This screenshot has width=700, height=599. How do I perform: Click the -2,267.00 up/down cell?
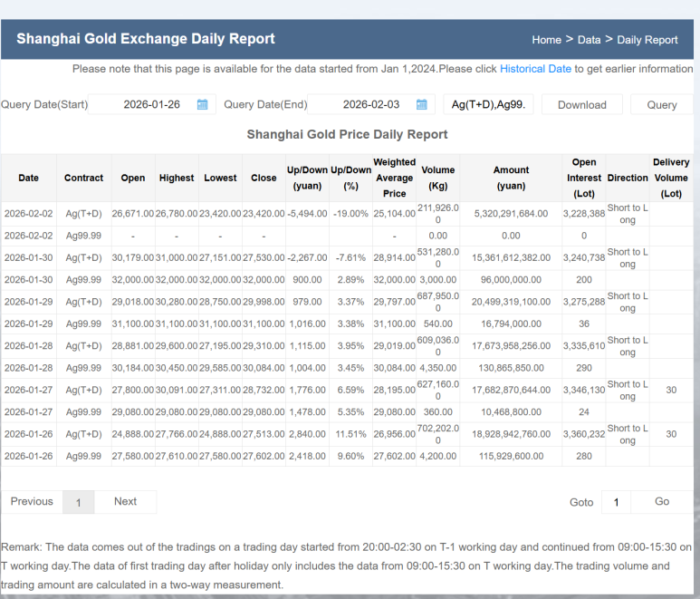click(307, 257)
